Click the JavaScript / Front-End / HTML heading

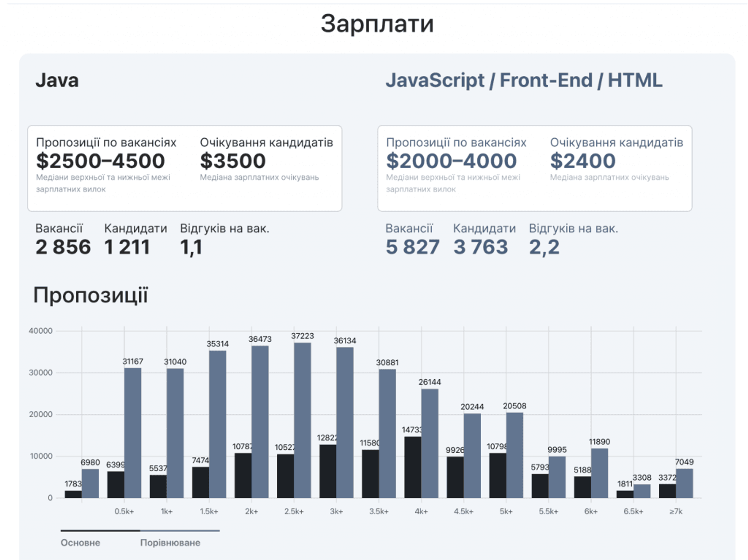[x=524, y=80]
